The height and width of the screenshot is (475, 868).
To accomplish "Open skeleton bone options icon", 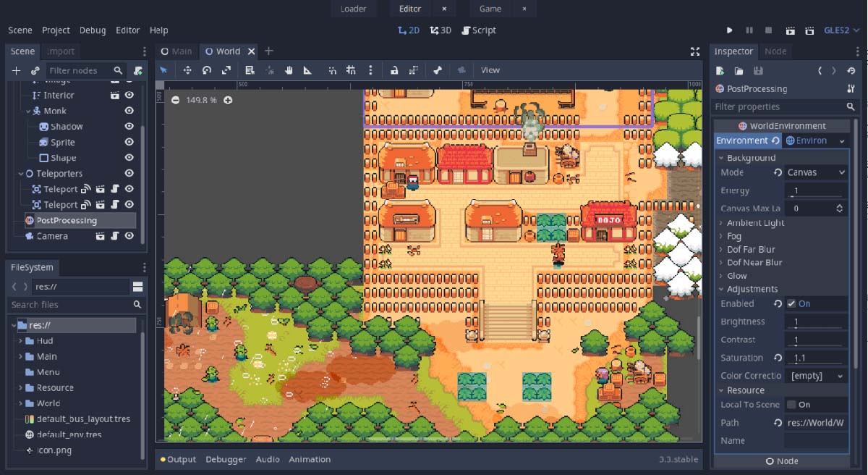I will 438,70.
